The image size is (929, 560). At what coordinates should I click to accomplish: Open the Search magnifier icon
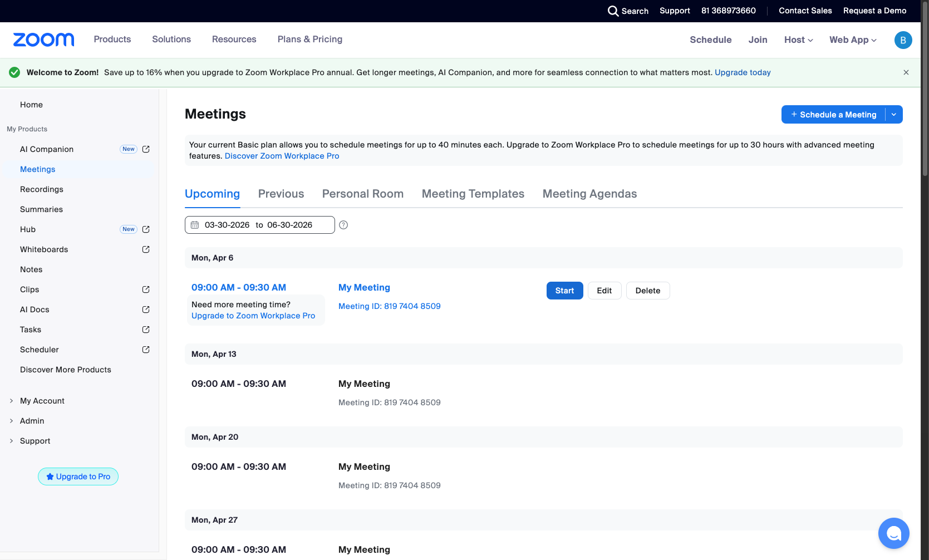click(613, 11)
